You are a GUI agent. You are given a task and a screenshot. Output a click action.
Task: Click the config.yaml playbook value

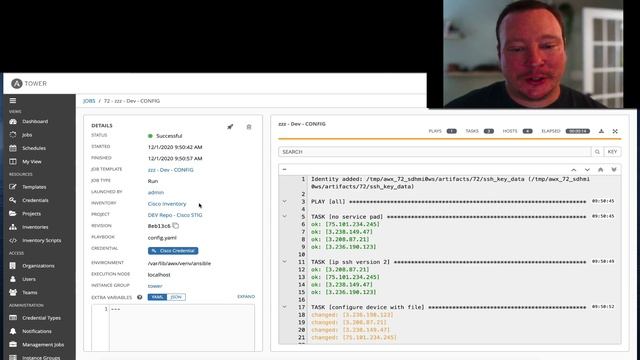click(162, 238)
